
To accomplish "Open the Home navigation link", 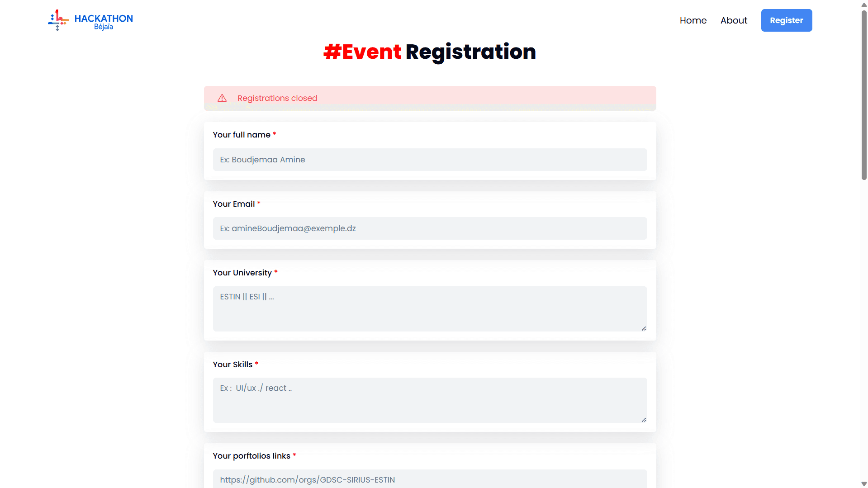I will click(693, 20).
